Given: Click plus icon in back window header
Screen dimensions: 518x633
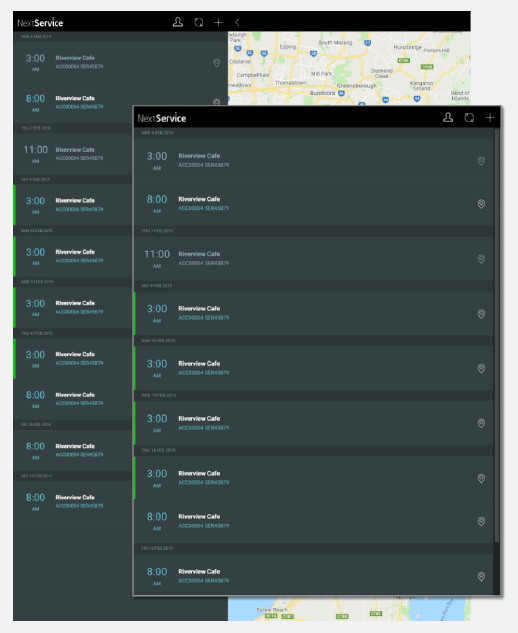Looking at the screenshot, I should pos(218,22).
